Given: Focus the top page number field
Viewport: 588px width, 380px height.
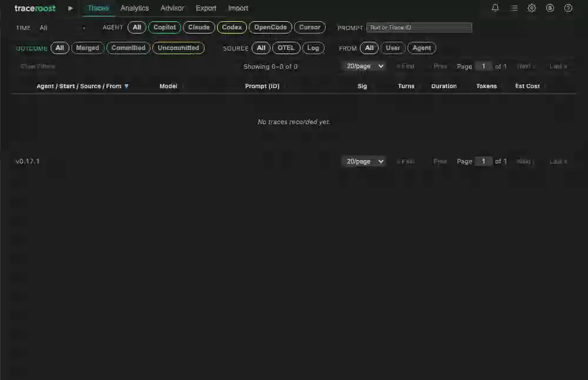Looking at the screenshot, I should click(483, 66).
